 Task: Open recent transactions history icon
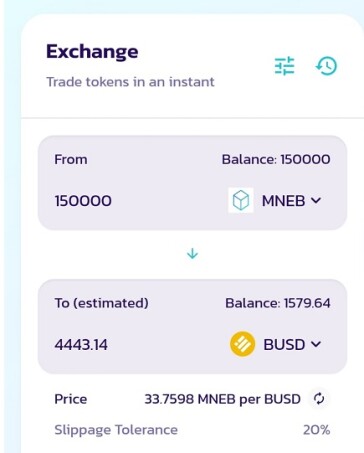click(x=326, y=66)
